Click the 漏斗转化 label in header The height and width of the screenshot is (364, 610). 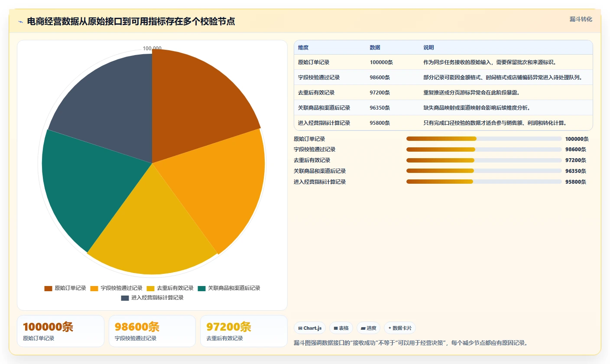(x=581, y=19)
